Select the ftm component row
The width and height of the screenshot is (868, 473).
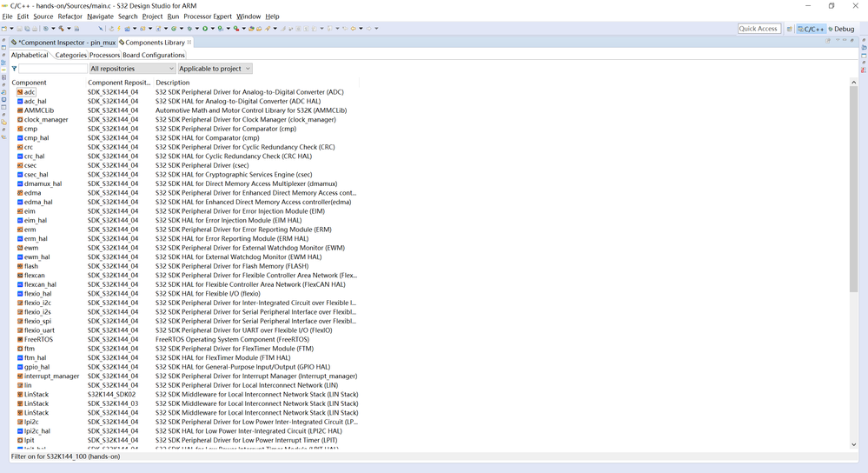coord(185,349)
